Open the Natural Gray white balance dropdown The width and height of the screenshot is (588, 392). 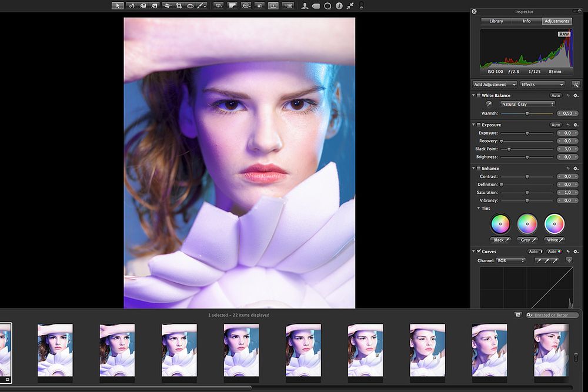pos(527,104)
